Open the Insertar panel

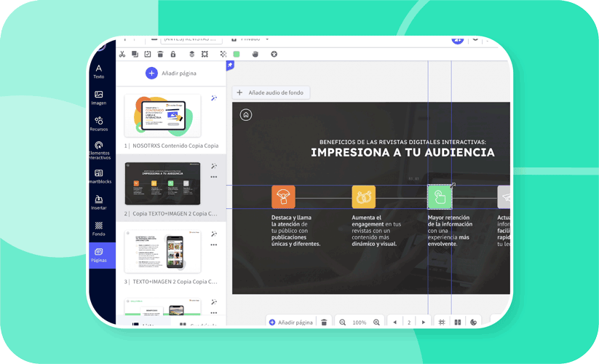(98, 202)
